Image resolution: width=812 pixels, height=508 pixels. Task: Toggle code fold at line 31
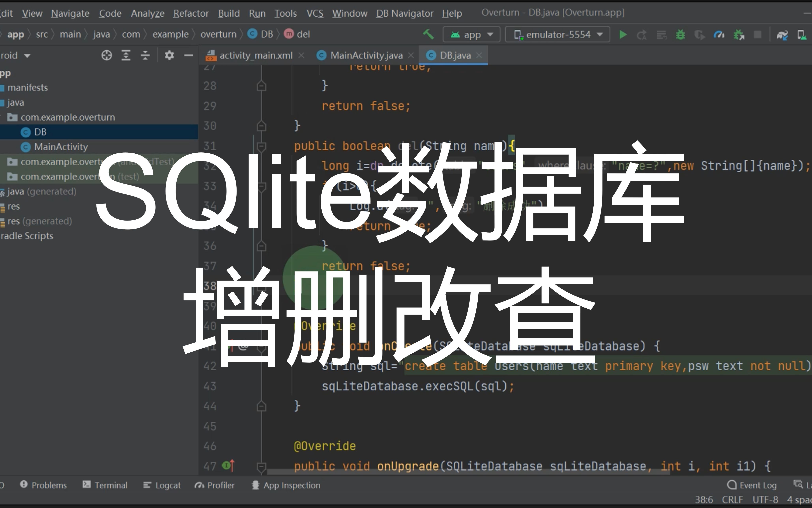pos(261,146)
